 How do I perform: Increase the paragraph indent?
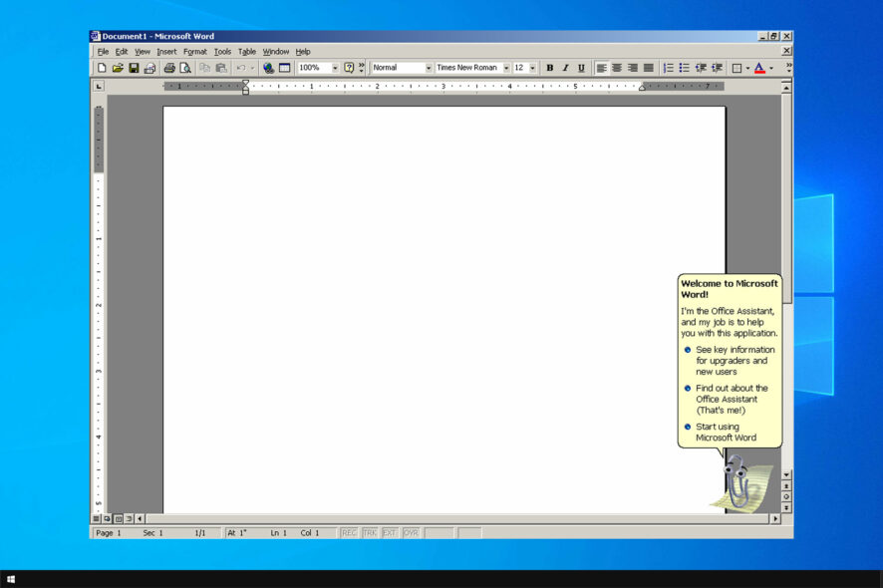pos(717,68)
